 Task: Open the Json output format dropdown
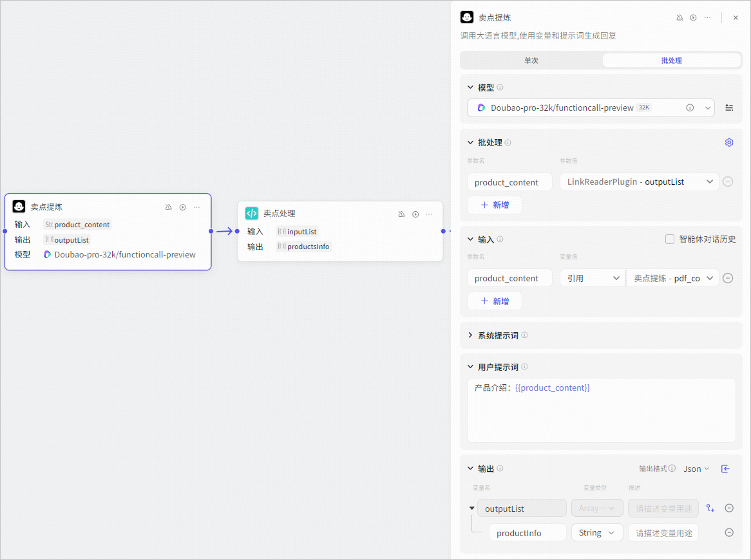[x=696, y=469]
